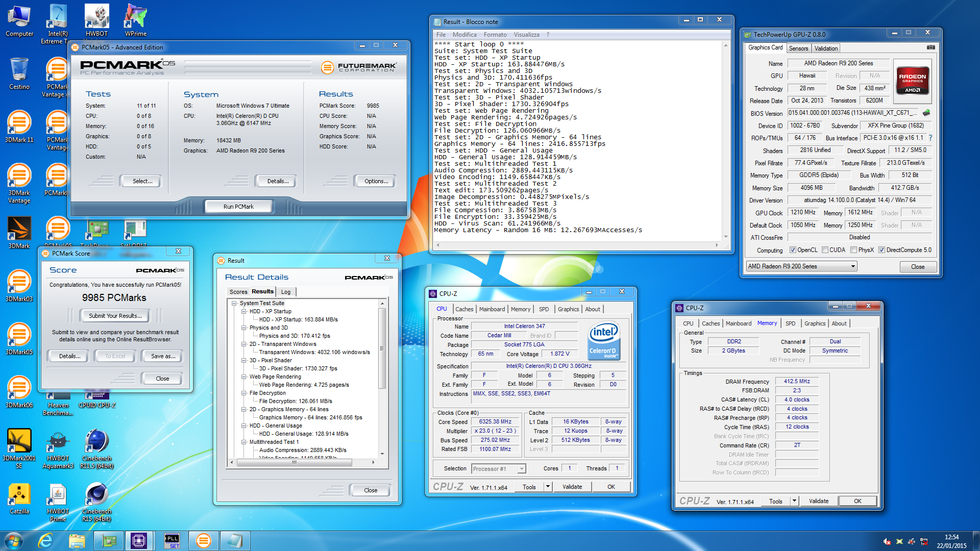This screenshot has height=551, width=980.
Task: Select 'Web Page Rendering: 4.725 pages/s' tree row
Action: tap(304, 385)
